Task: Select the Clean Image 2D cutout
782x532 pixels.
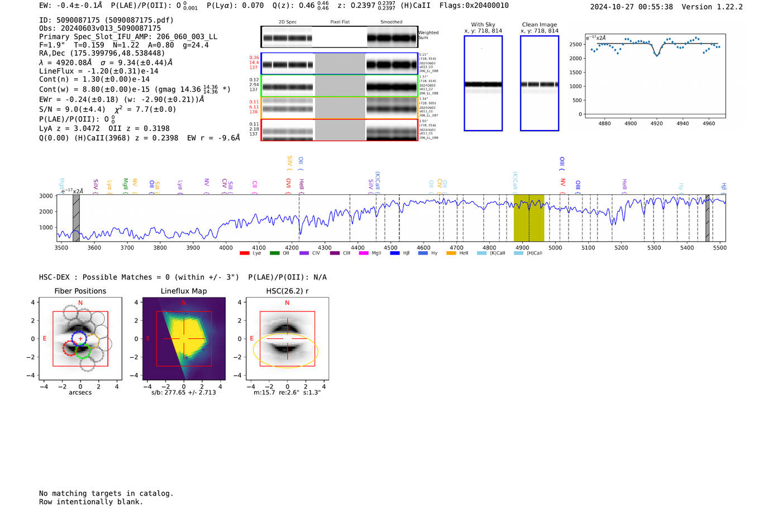Action: (540, 83)
